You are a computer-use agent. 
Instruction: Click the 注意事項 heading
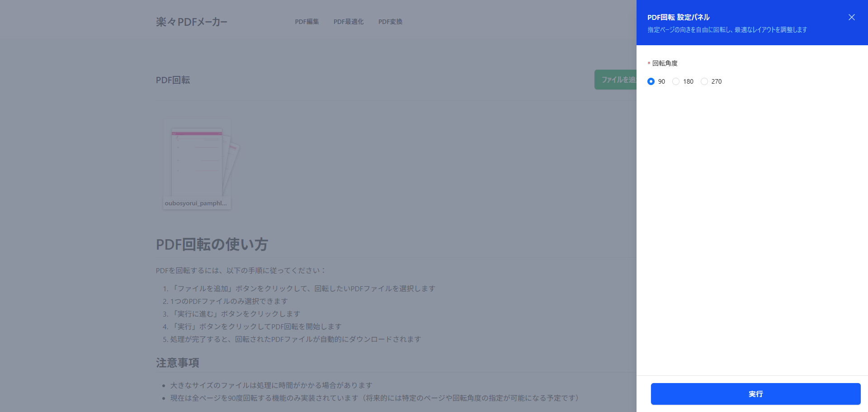coord(178,363)
